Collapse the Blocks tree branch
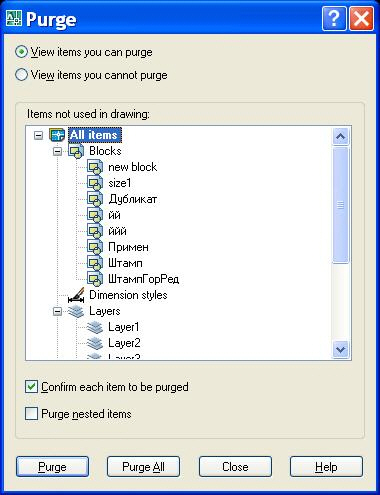Viewport: 380px width, 495px height. point(58,151)
